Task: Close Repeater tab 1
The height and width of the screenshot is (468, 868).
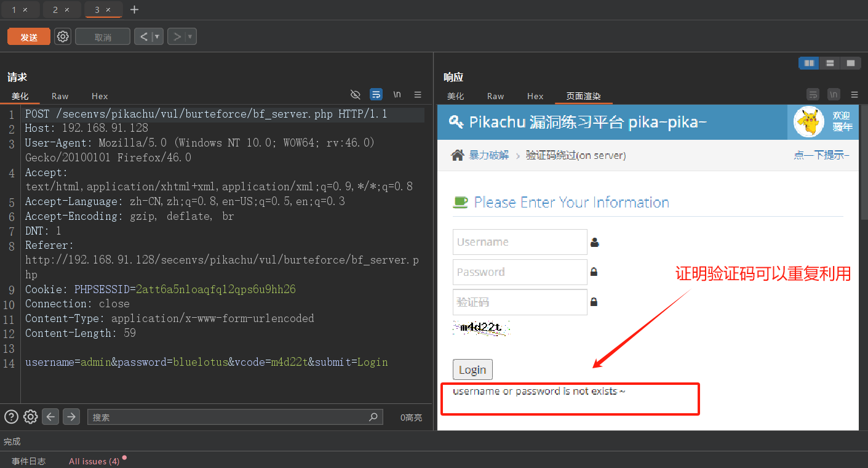Action: pos(25,10)
